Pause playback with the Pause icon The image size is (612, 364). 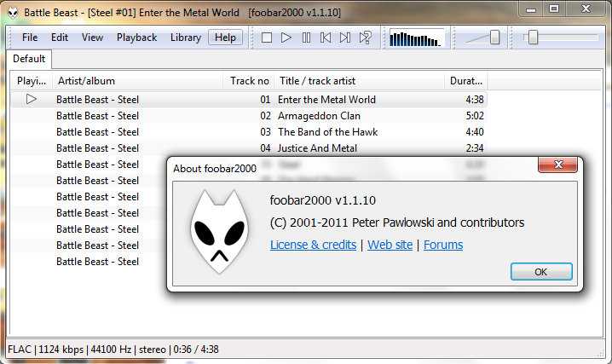point(306,38)
